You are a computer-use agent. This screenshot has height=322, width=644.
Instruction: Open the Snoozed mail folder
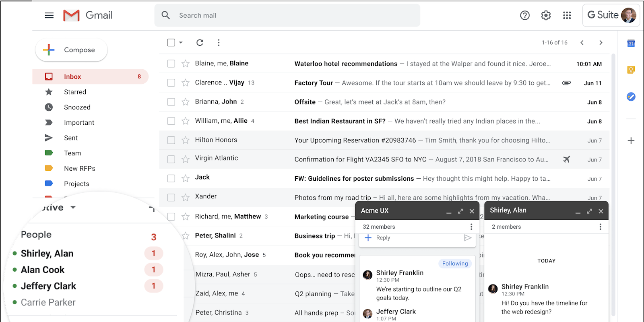(x=77, y=107)
